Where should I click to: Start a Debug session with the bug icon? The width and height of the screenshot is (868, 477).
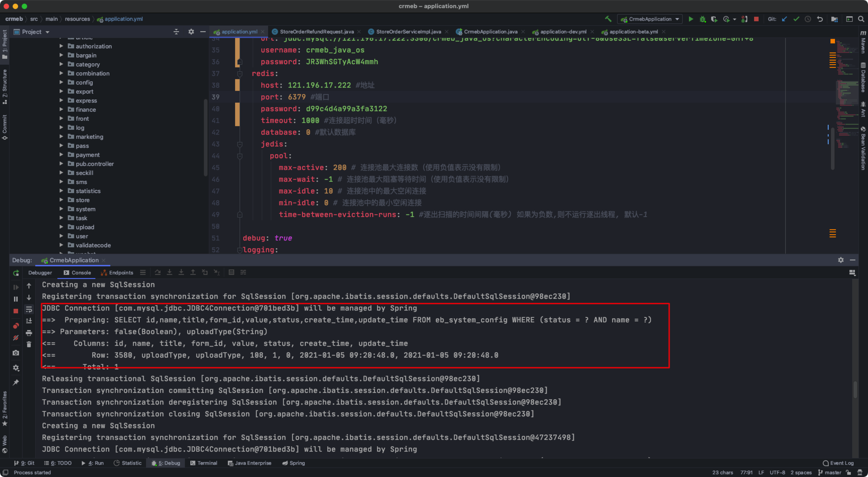click(x=703, y=19)
